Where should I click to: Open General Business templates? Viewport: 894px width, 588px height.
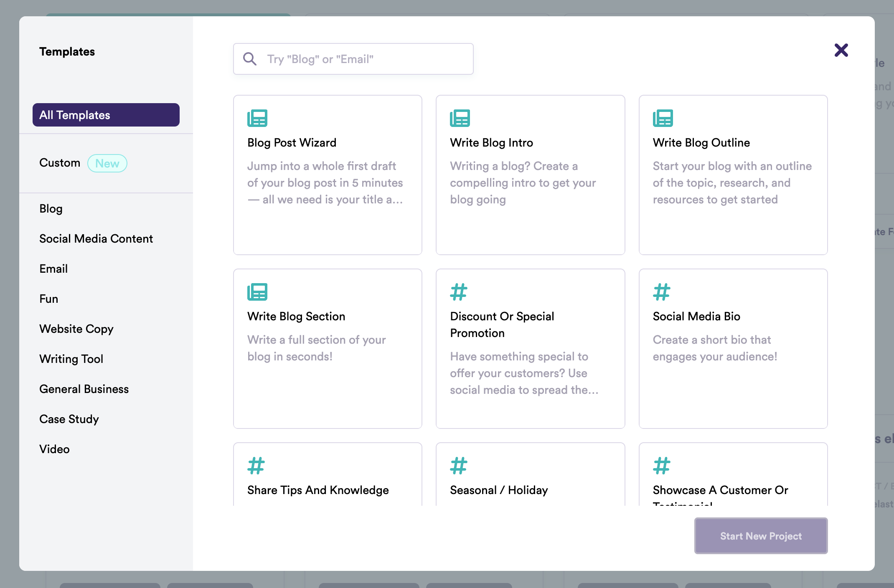coord(84,389)
